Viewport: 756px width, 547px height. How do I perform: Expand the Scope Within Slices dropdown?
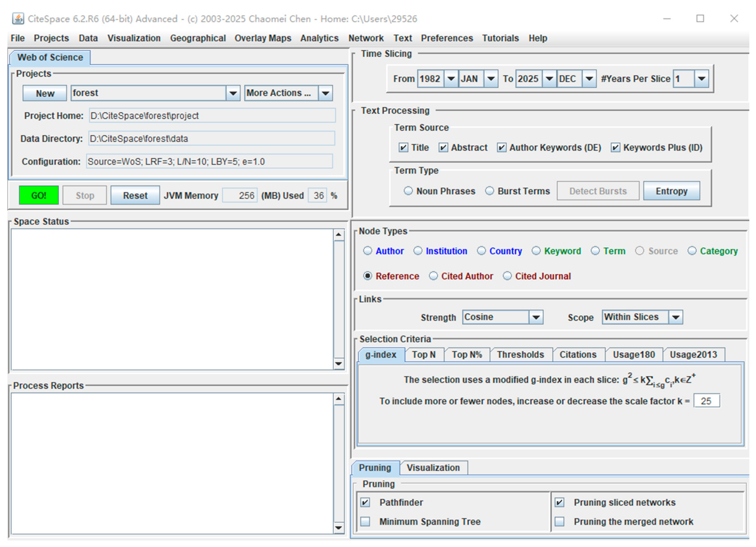click(676, 317)
